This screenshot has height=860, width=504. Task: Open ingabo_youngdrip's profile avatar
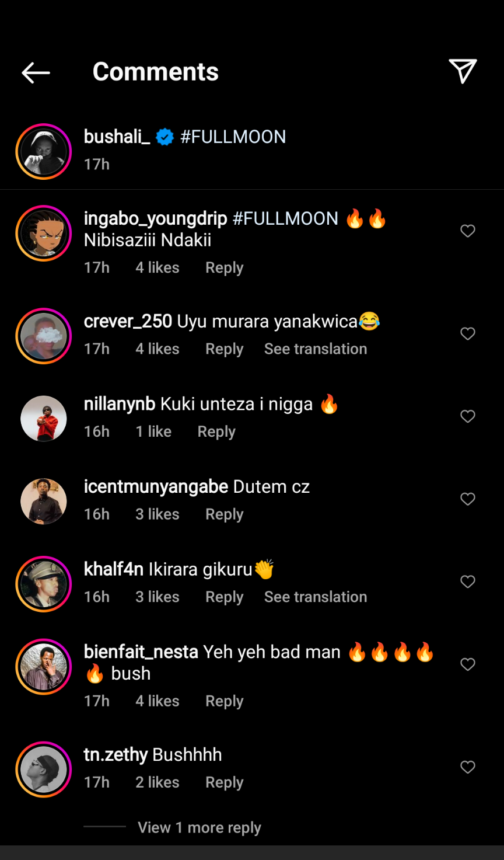pos(44,234)
